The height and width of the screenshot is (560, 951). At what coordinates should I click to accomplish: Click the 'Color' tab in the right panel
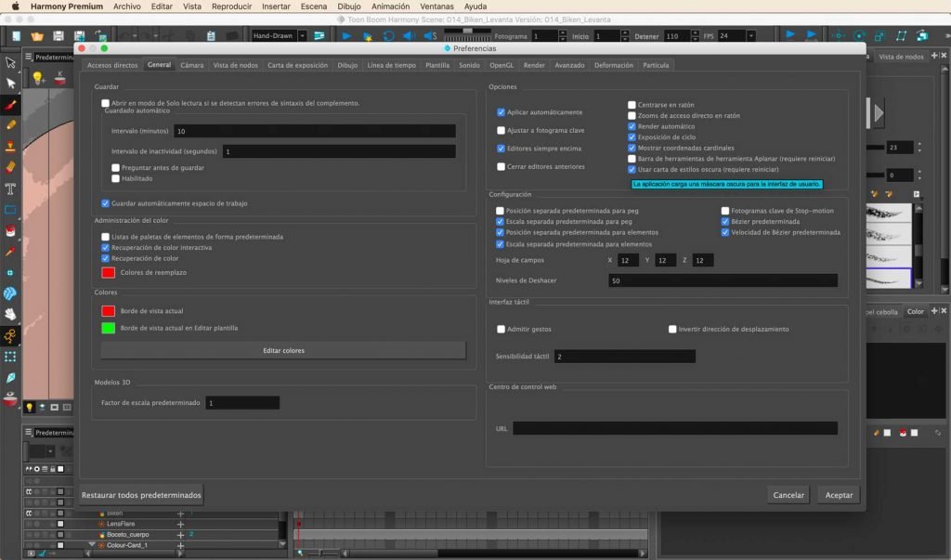tap(915, 311)
